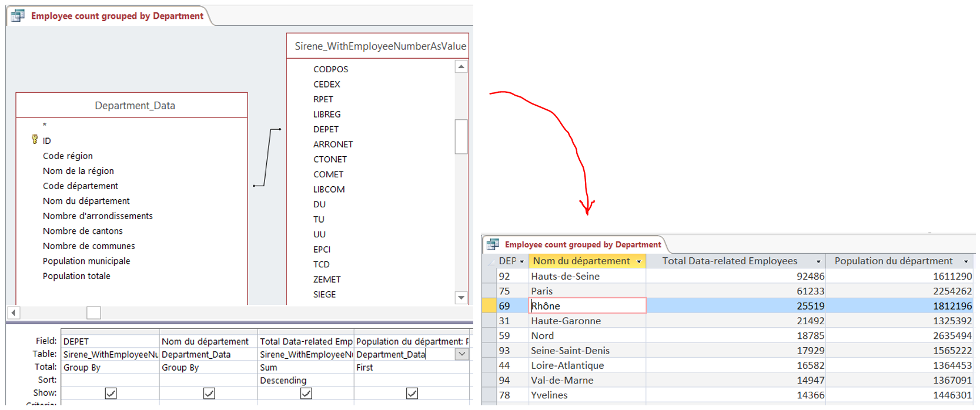The image size is (980, 410).
Task: Uncheck the Show box for the DEPET column
Action: [x=111, y=393]
